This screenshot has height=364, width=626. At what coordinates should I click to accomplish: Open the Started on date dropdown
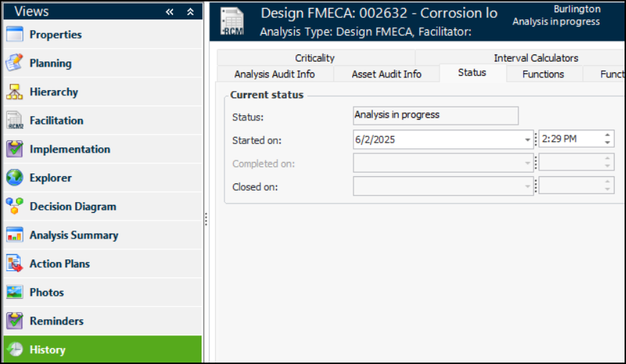[527, 140]
